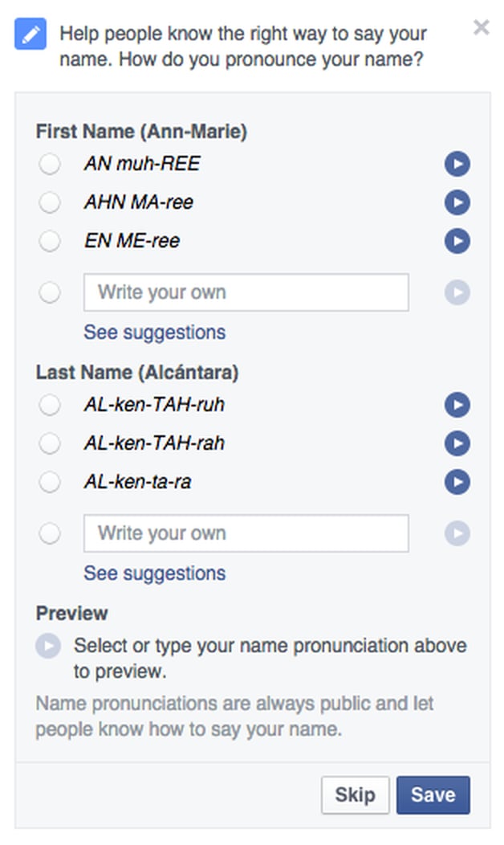Select the AHN MA-ree radio option
Viewport: 504px width, 845px height.
(x=50, y=202)
